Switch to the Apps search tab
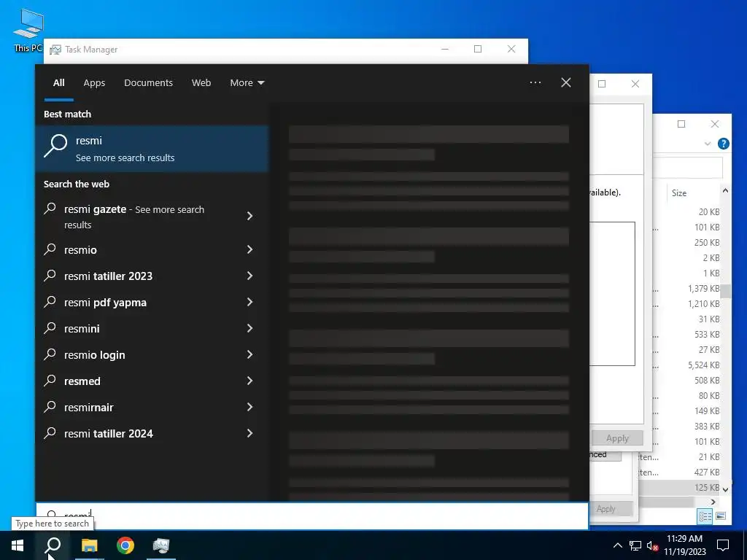Viewport: 747px width, 560px height. pyautogui.click(x=94, y=83)
